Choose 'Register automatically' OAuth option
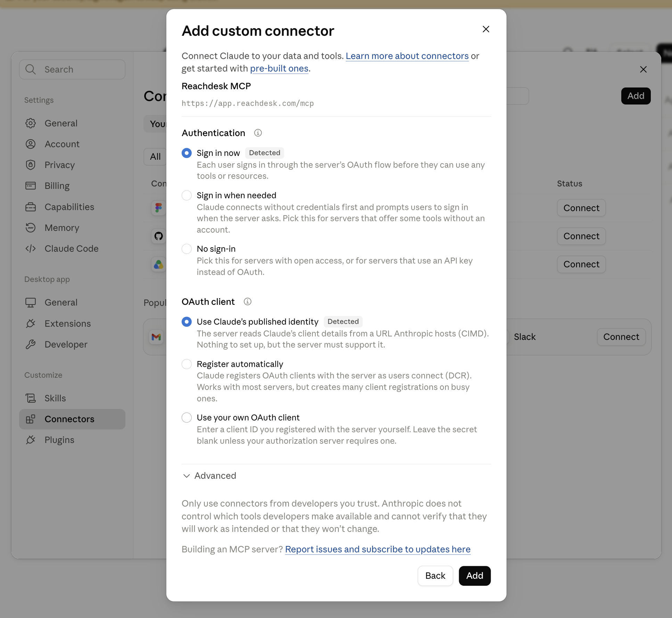672x618 pixels. coord(187,364)
